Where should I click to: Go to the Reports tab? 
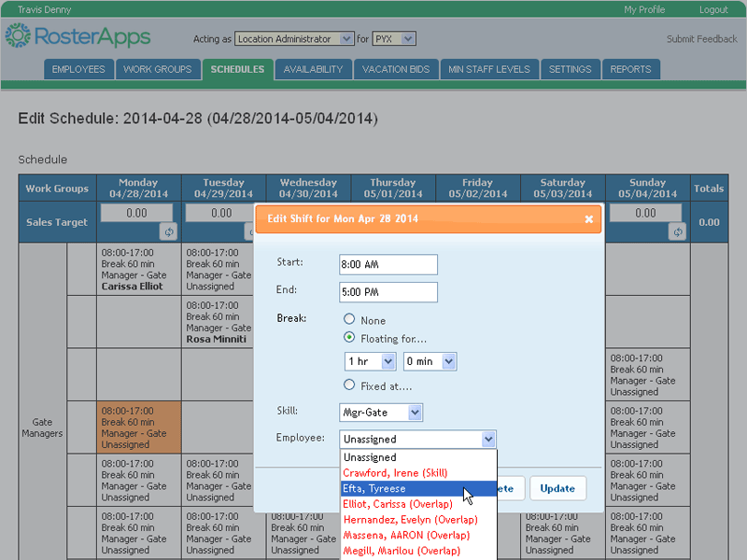(631, 69)
